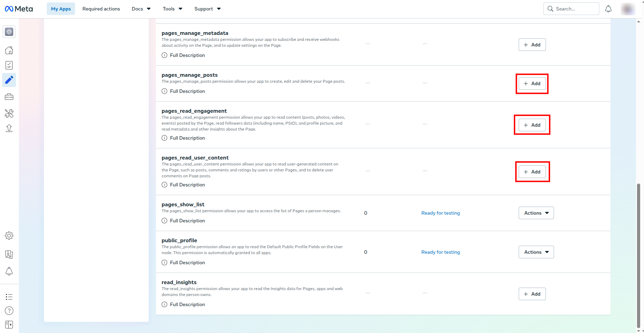Click the upload publish icon
Viewport: 644px width, 333px height.
click(x=9, y=128)
